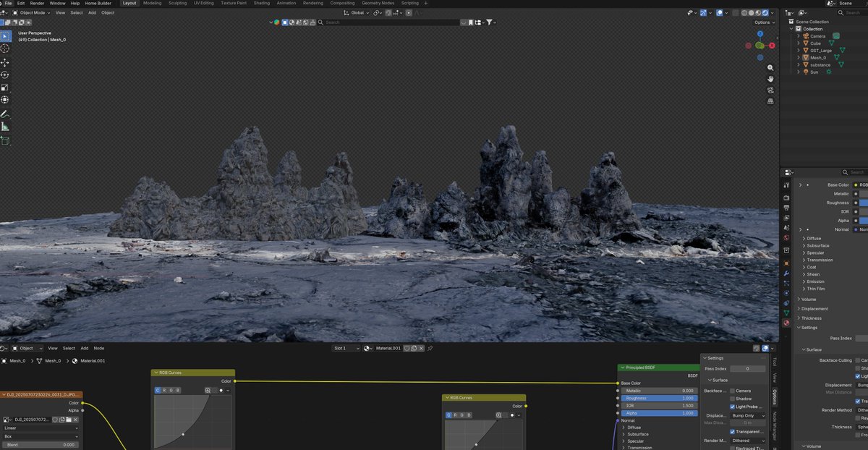The image size is (868, 450).
Task: Open the Node Wrangler sidebar tab
Action: (775, 428)
